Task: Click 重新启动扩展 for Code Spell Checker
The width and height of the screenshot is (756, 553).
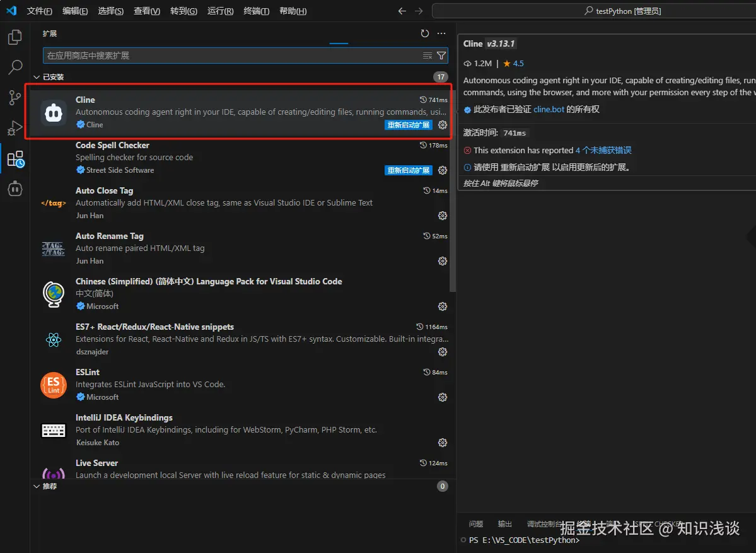Action: point(409,170)
